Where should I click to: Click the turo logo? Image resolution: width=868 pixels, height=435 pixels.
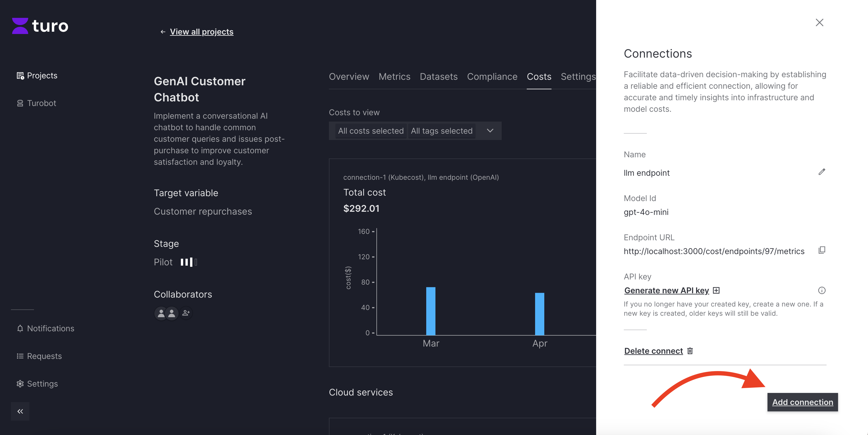coord(40,26)
